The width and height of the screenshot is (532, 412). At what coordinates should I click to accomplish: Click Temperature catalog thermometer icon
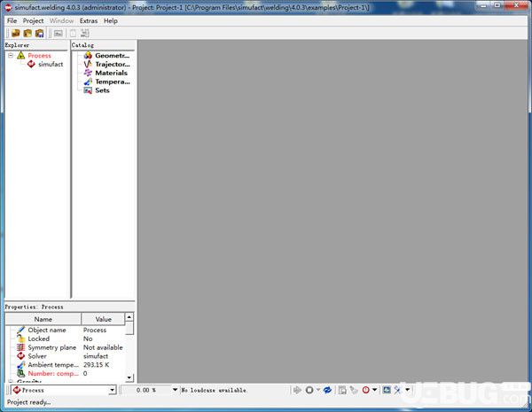click(88, 82)
